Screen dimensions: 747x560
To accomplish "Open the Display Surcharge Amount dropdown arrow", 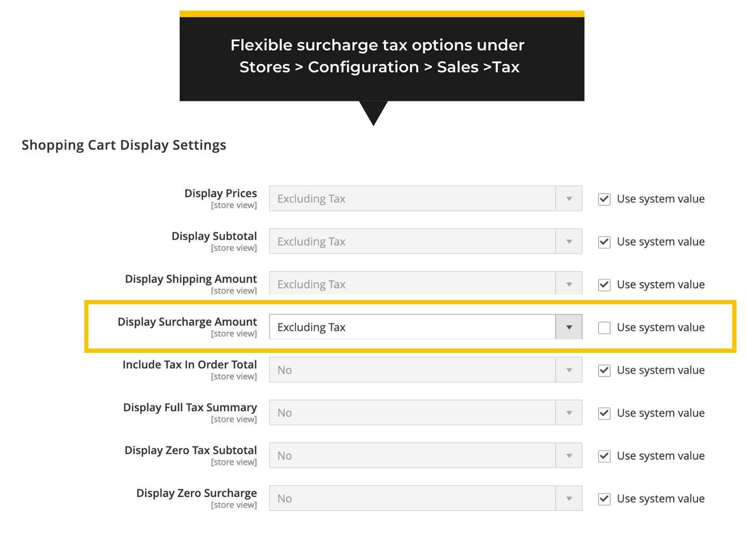I will click(x=569, y=327).
